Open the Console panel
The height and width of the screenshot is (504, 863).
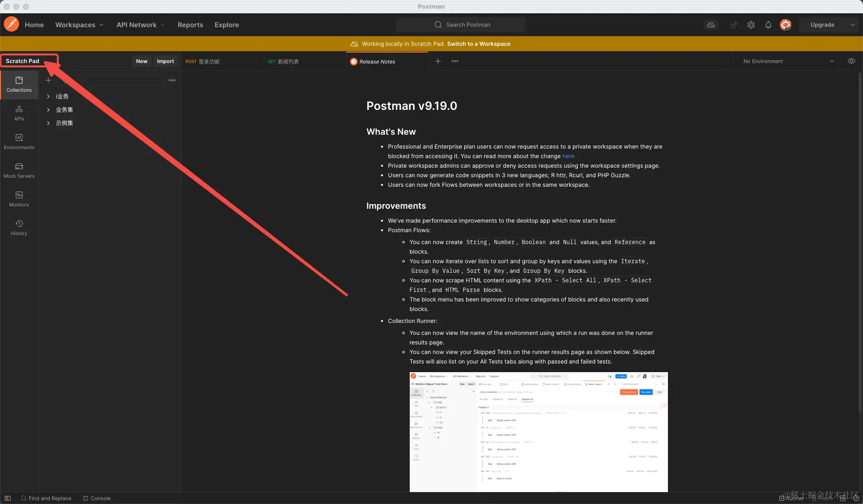[97, 498]
